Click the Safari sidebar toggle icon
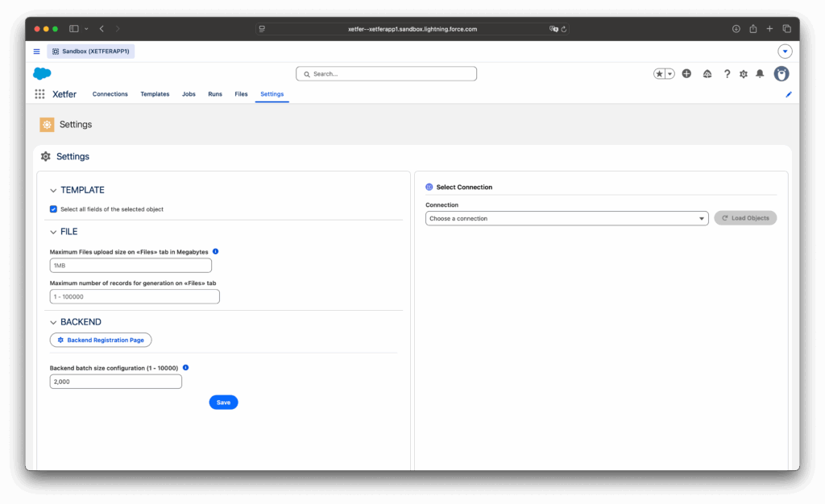This screenshot has height=504, width=825. coord(73,29)
